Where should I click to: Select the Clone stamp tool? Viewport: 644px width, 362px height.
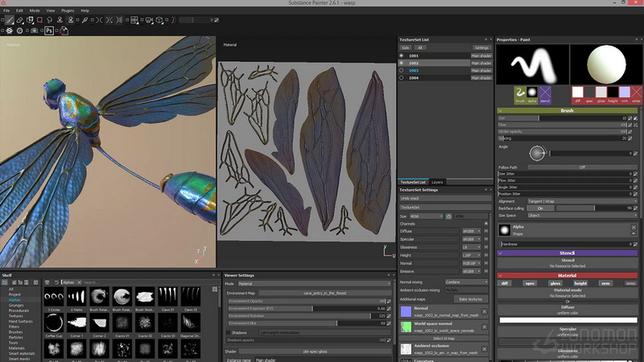click(x=60, y=19)
